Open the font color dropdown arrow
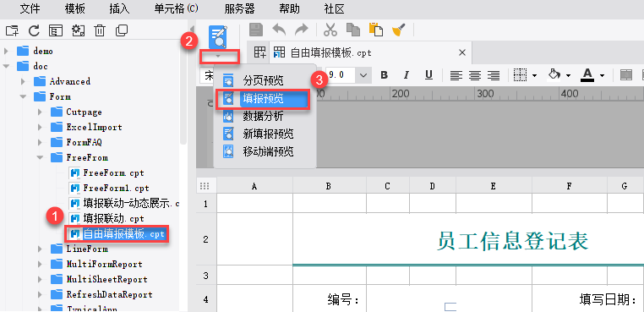The width and height of the screenshot is (644, 312). 602,75
